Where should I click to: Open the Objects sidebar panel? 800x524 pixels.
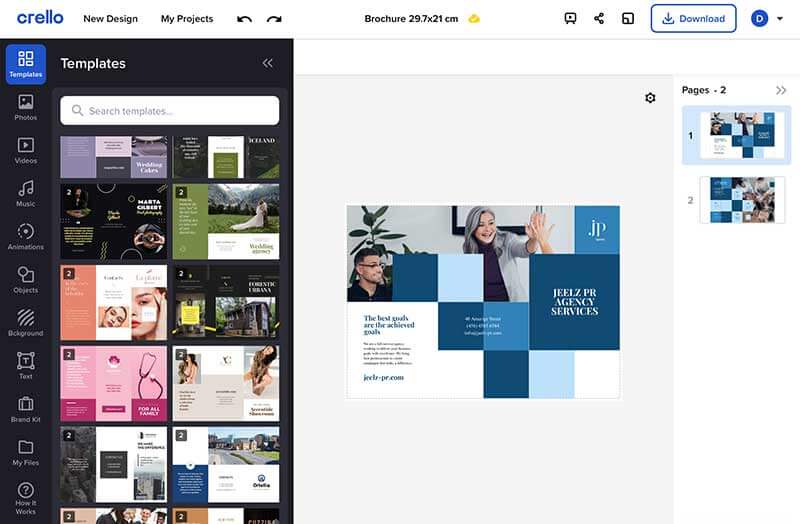coord(26,280)
